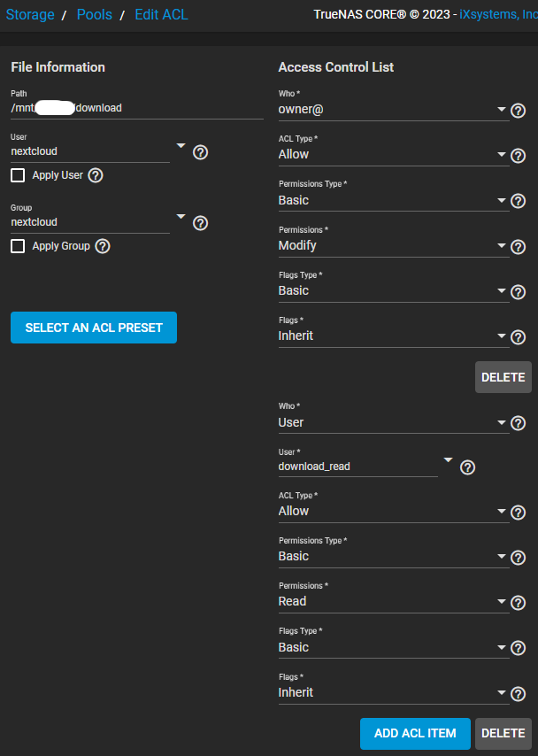Click the Select an ACL Preset button

(x=94, y=328)
